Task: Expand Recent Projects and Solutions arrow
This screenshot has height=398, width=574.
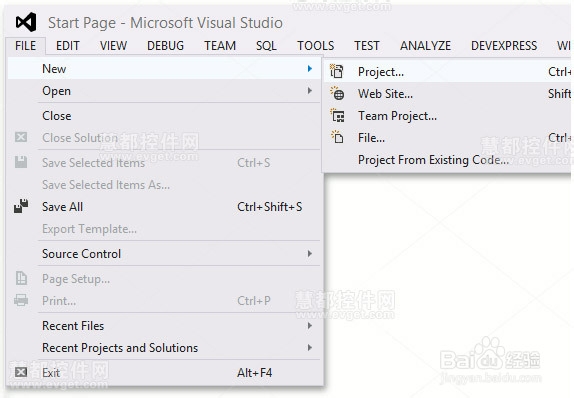Action: 310,347
